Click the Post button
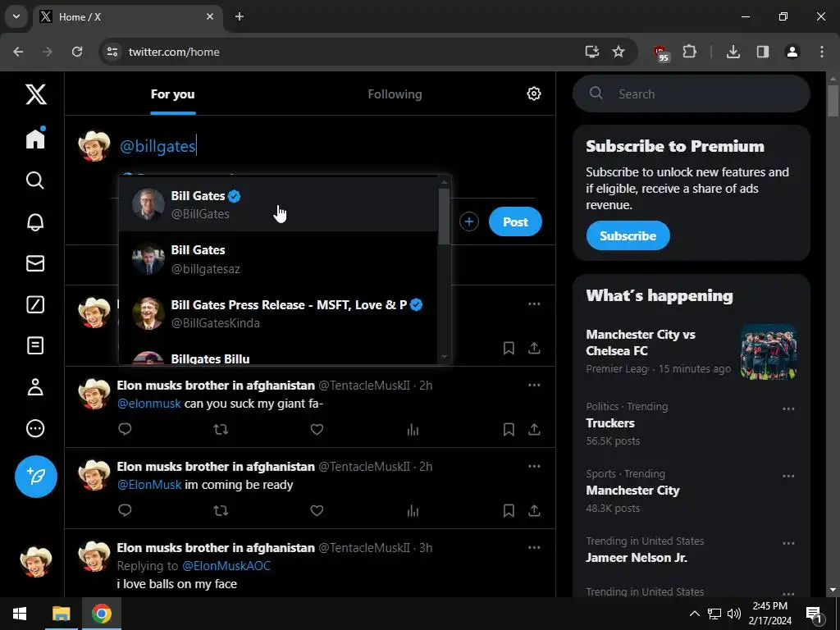Viewport: 840px width, 630px height. (x=515, y=221)
